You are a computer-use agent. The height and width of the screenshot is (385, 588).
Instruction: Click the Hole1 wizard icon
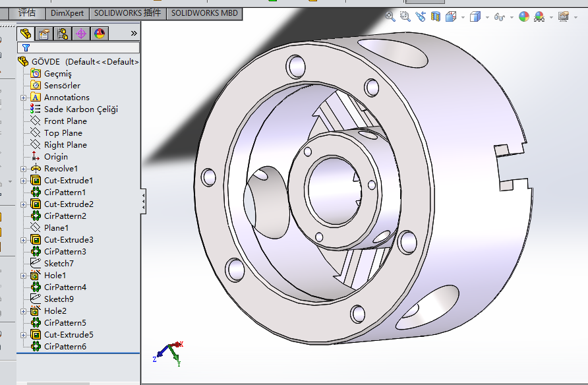tap(35, 275)
